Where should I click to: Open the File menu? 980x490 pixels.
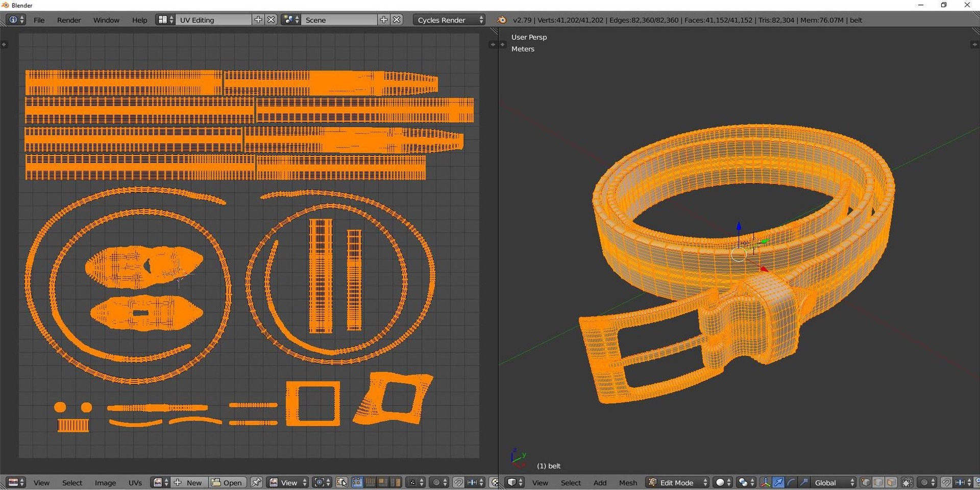point(39,20)
